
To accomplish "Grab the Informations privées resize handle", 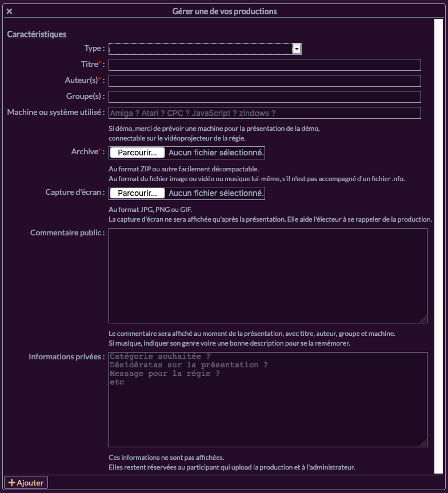I will point(424,444).
